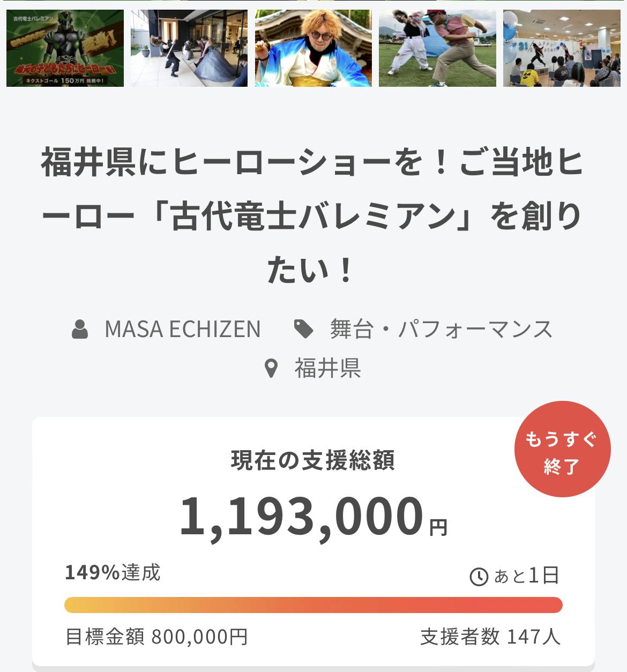
Task: Open the balloon-decorated event thumbnail
Action: [x=561, y=48]
